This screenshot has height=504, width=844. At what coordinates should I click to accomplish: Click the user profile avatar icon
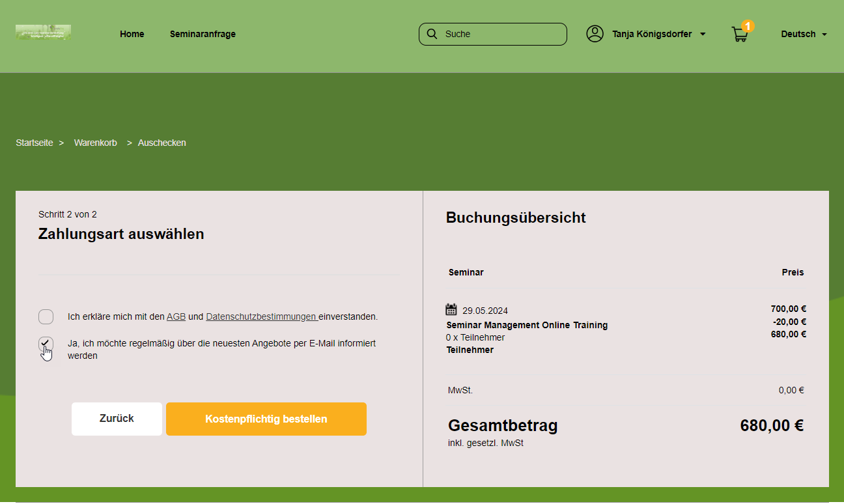(x=595, y=34)
